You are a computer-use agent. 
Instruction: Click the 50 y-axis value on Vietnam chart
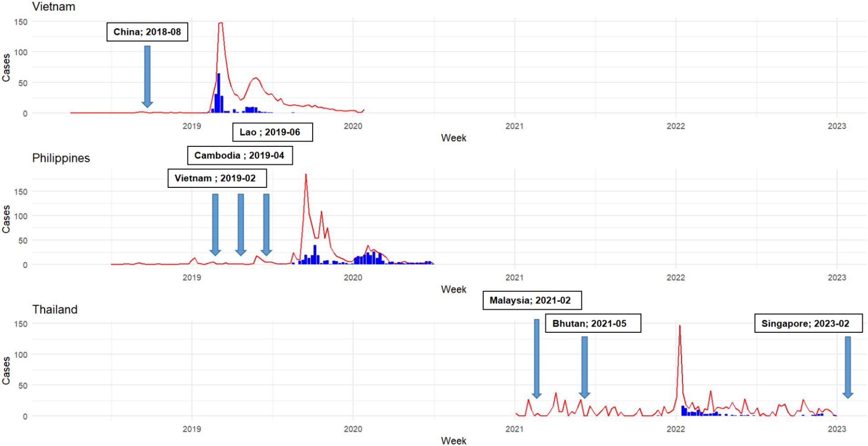[x=23, y=83]
